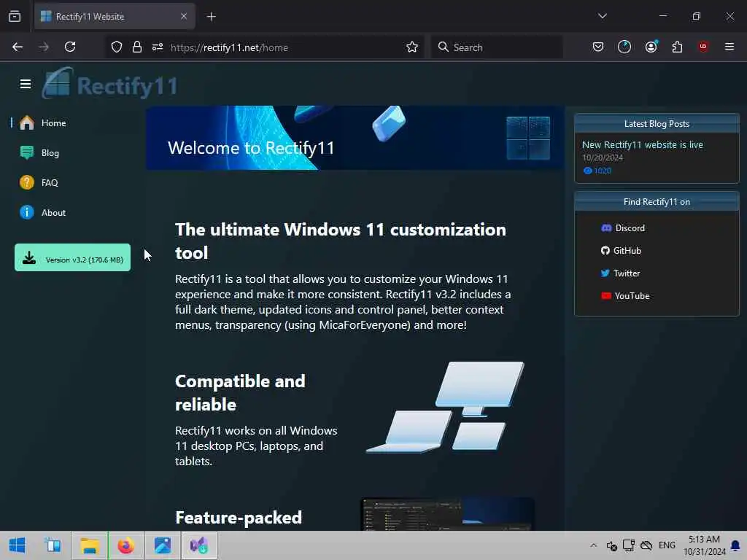747x560 pixels.
Task: Click the orange FAQ question icon
Action: [x=27, y=182]
